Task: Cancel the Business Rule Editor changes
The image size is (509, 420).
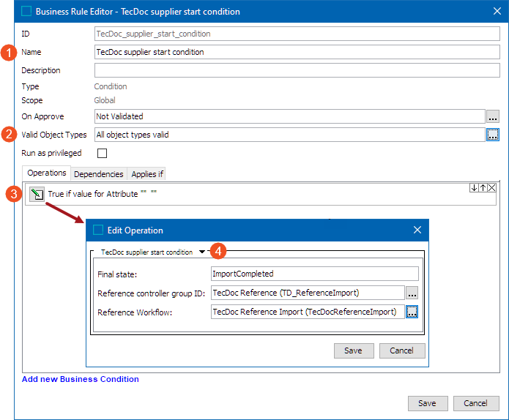Action: click(x=476, y=403)
